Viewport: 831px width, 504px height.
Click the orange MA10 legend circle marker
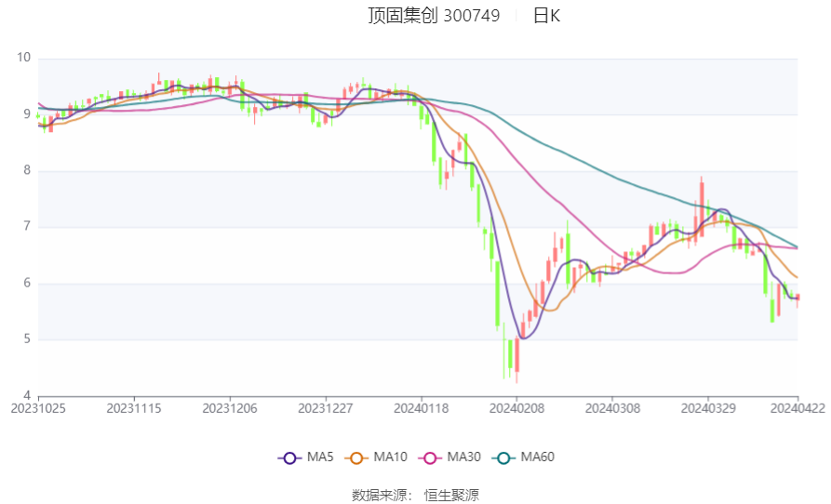coord(355,458)
